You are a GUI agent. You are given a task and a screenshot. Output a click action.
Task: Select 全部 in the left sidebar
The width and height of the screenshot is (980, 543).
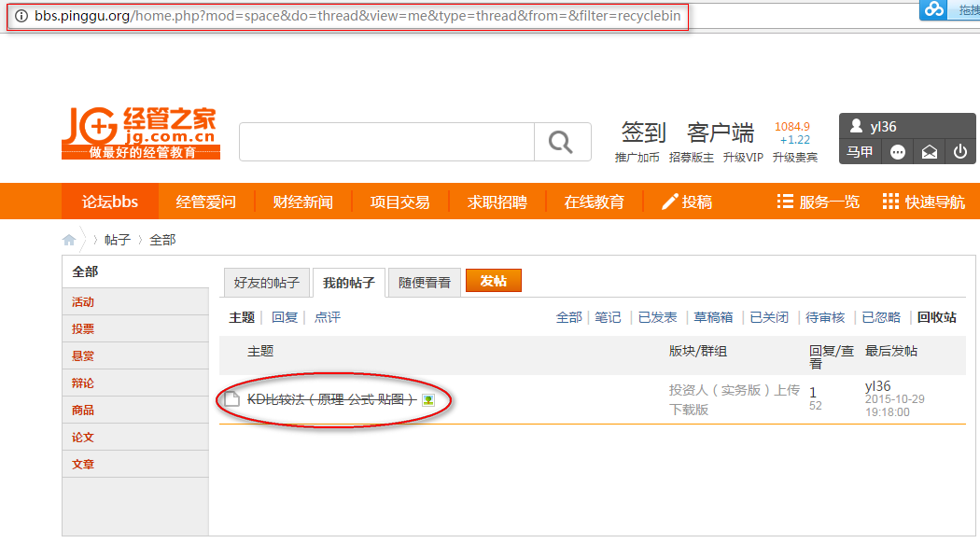coord(85,271)
